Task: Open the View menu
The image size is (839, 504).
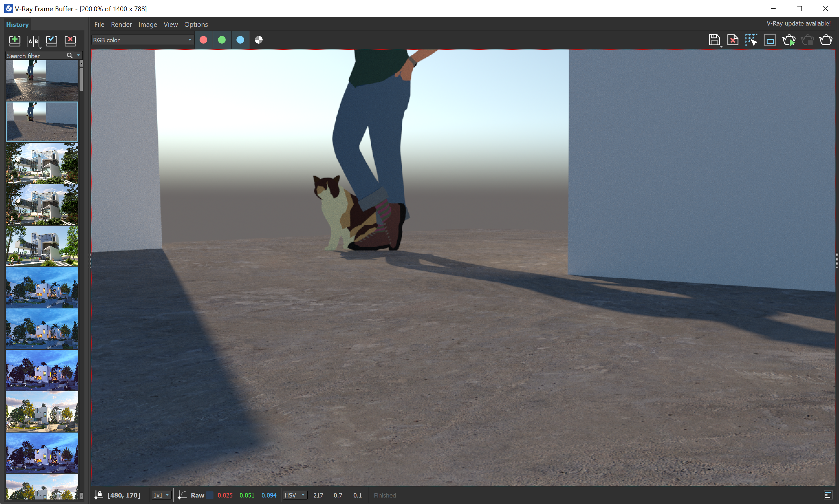Action: pyautogui.click(x=170, y=25)
